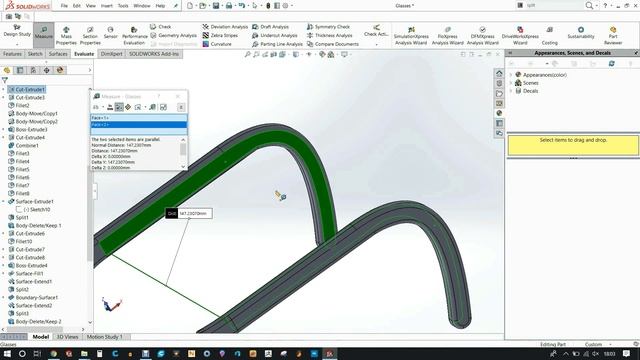
Task: Select the ConfigurationManager tab icon
Action: click(33, 70)
